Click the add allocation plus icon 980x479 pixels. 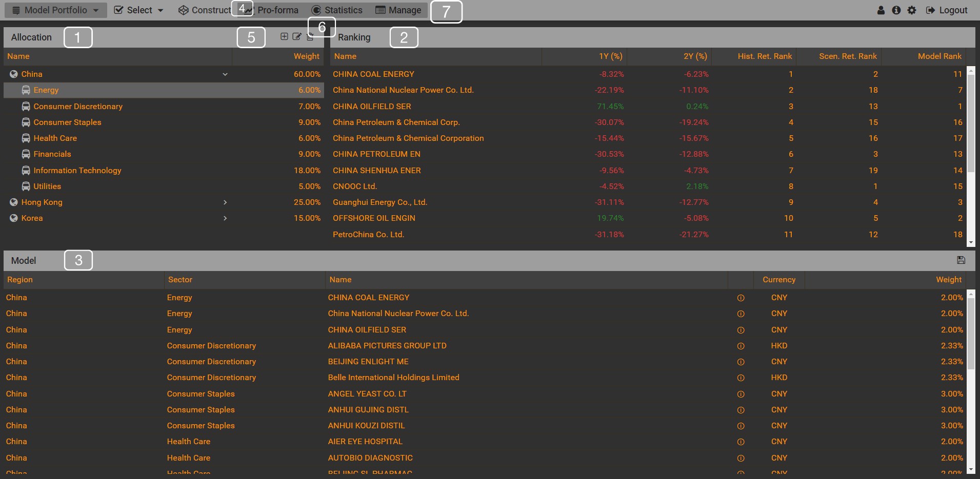[284, 36]
